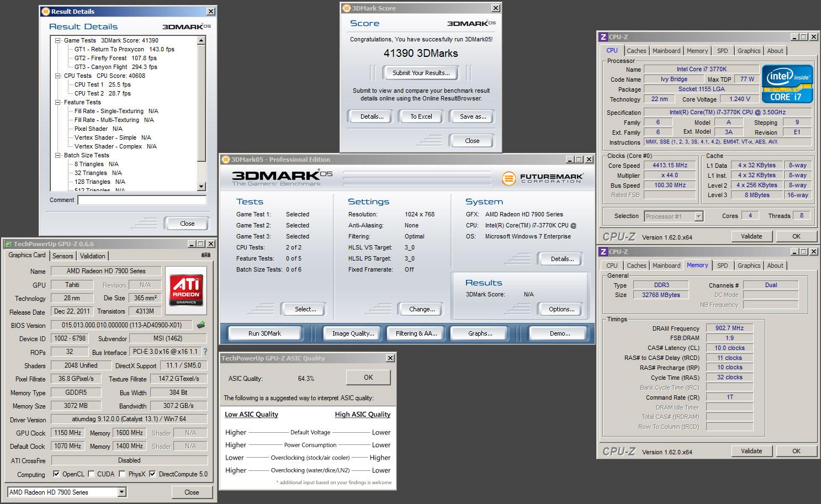Image resolution: width=821 pixels, height=504 pixels.
Task: Select GT3 - Canyon Flight result row
Action: tap(116, 67)
